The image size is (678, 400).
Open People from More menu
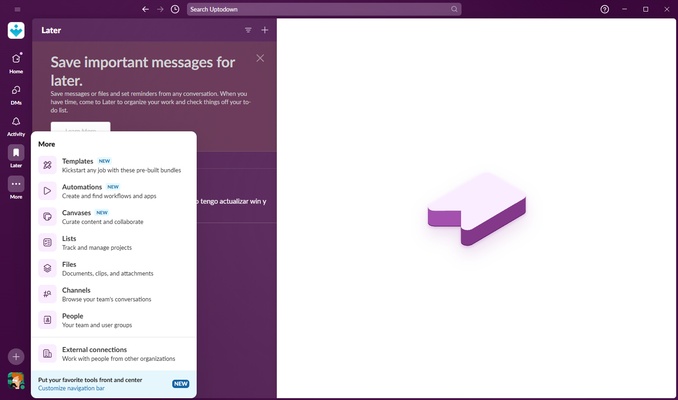coord(114,320)
